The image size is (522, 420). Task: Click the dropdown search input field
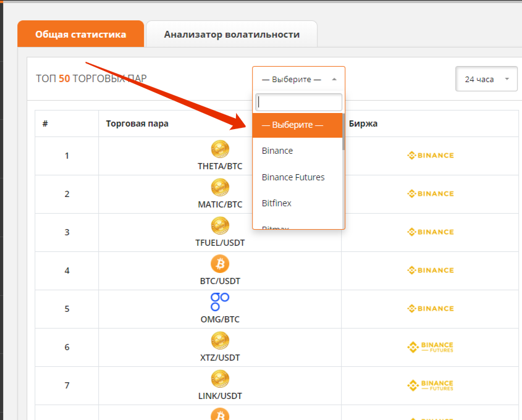coord(298,102)
